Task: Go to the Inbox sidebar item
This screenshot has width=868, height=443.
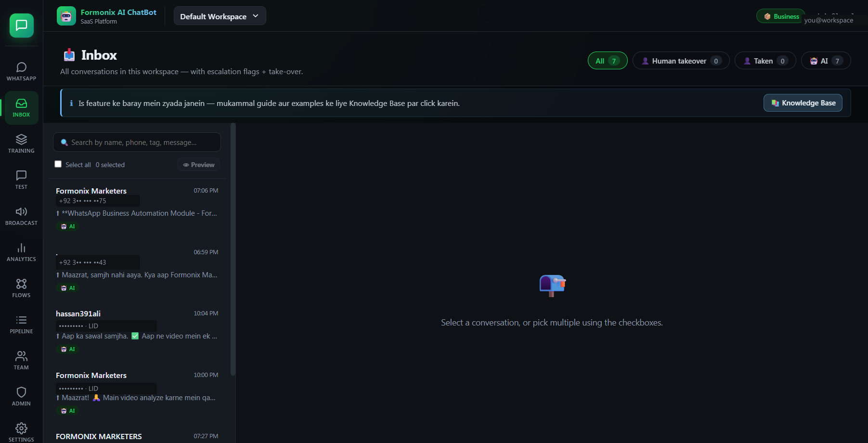Action: tap(21, 108)
